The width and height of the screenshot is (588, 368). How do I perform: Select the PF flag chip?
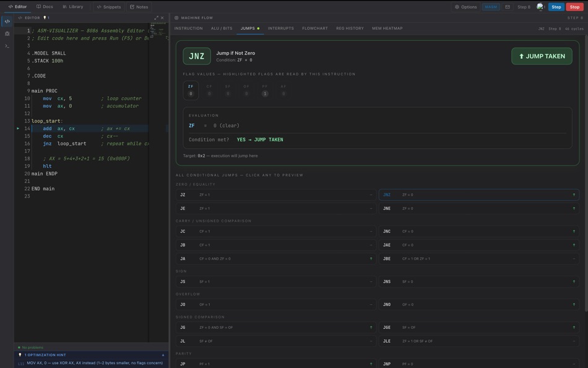coord(265,90)
